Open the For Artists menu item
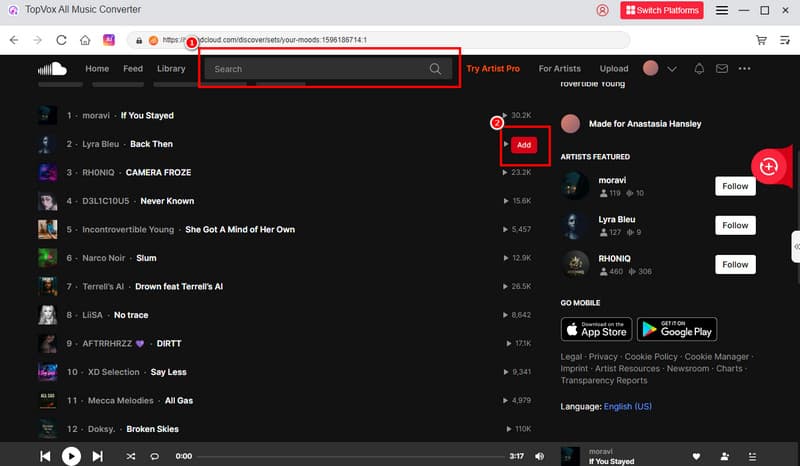The width and height of the screenshot is (800, 466). (x=560, y=68)
